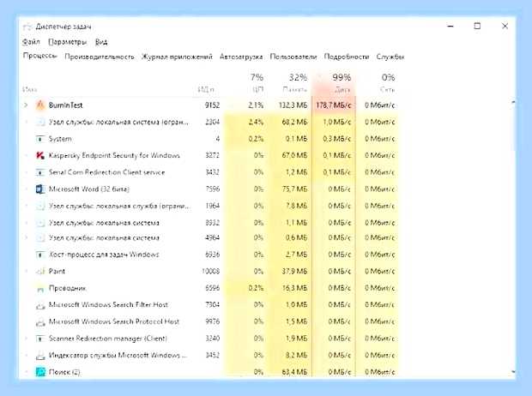The width and height of the screenshot is (532, 396).
Task: Open the Подробности tab
Action: point(347,57)
